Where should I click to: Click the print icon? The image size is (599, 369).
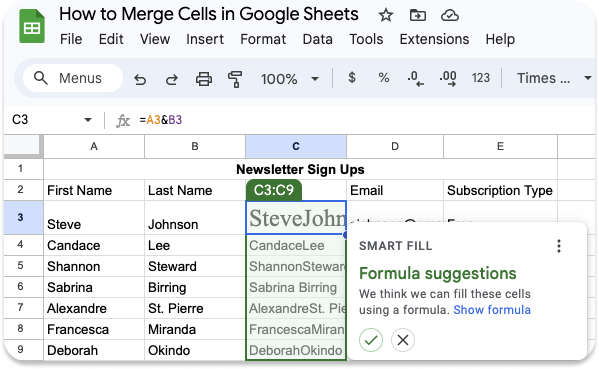[204, 79]
